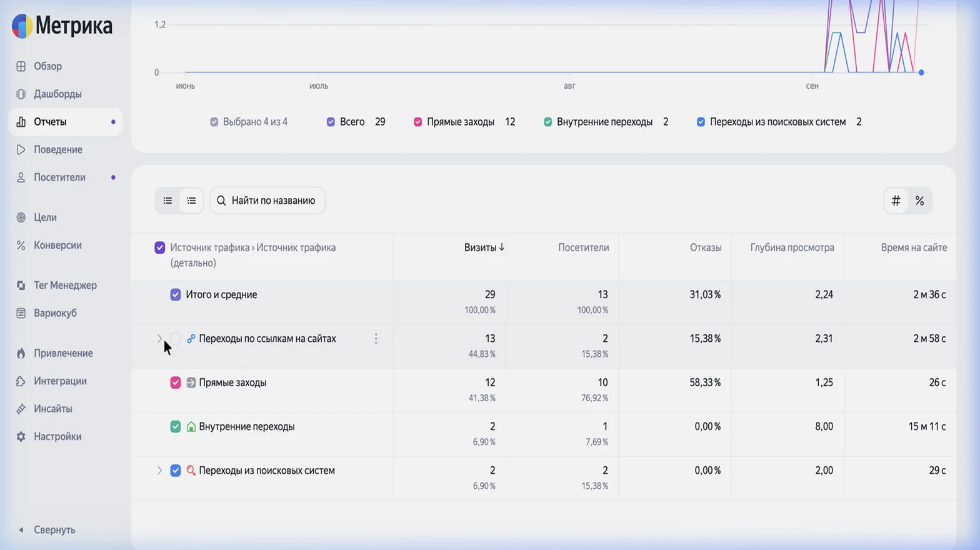
Task: Uncheck the Итого и средние checkbox
Action: 176,295
